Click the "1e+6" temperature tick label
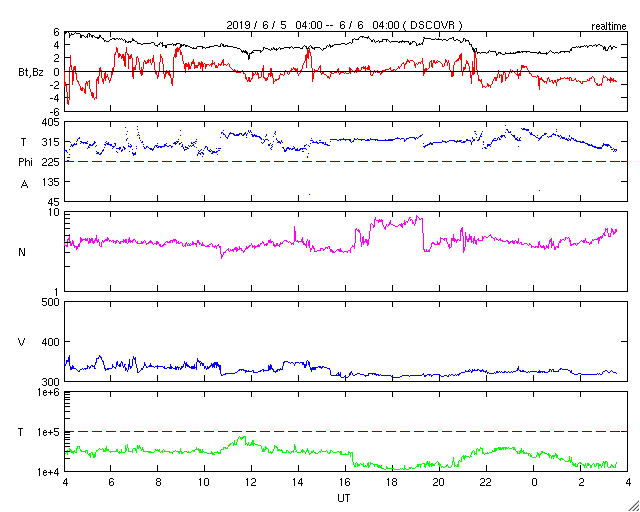 (49, 393)
